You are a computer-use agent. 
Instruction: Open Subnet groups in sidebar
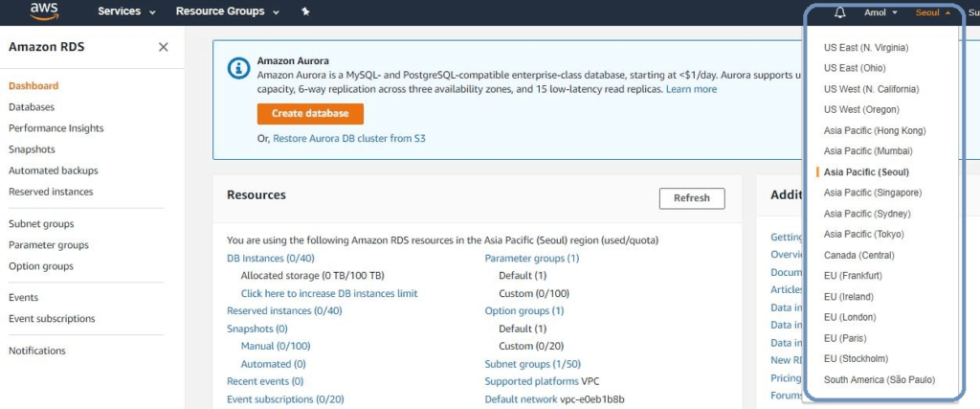pyautogui.click(x=41, y=224)
